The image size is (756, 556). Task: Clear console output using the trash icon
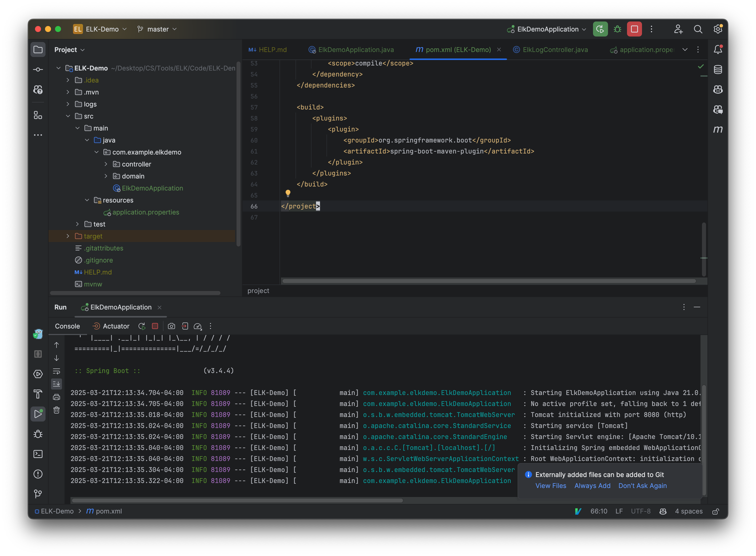point(56,410)
